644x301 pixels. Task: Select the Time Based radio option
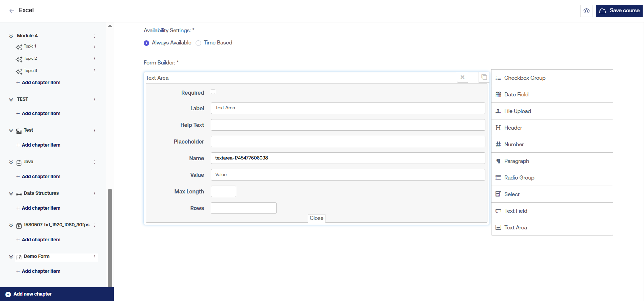pyautogui.click(x=198, y=43)
